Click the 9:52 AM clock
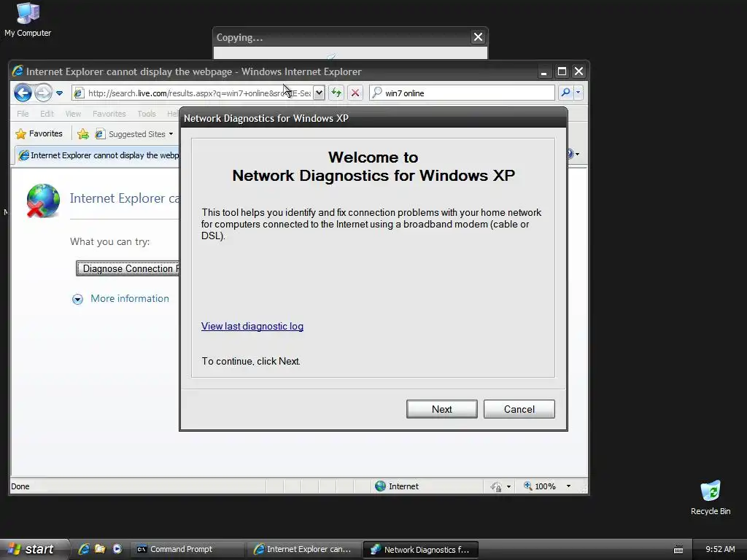 (x=720, y=549)
